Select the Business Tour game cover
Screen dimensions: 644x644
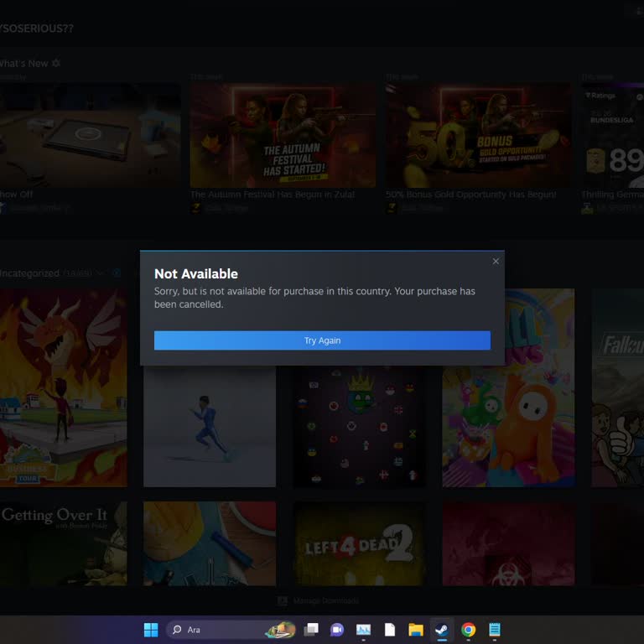pos(63,387)
